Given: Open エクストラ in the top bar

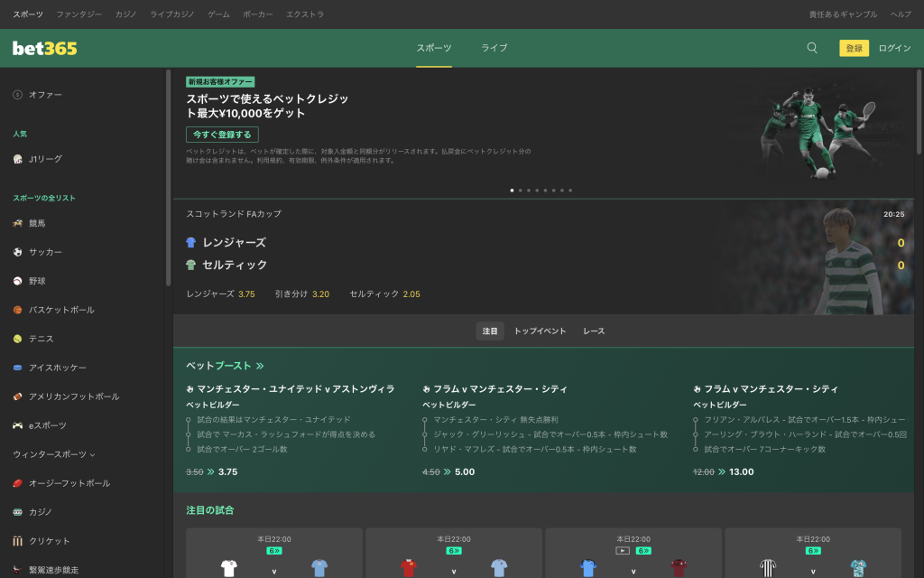Looking at the screenshot, I should point(305,14).
